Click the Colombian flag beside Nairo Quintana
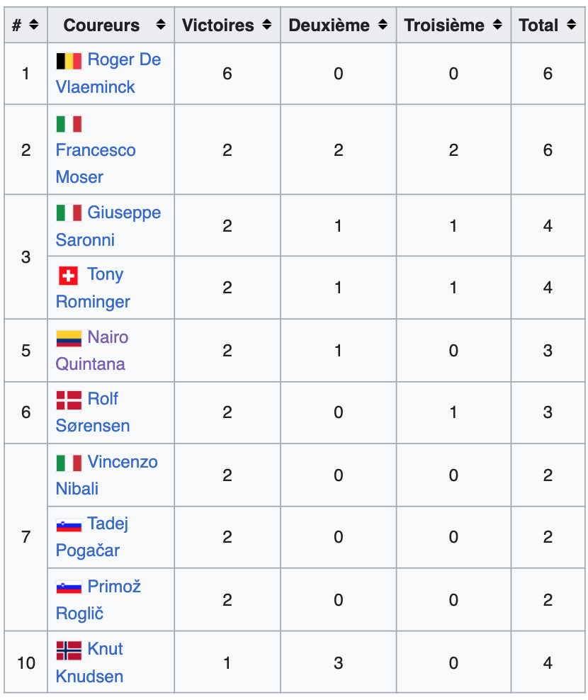Image resolution: width=588 pixels, height=700 pixels. pos(69,338)
